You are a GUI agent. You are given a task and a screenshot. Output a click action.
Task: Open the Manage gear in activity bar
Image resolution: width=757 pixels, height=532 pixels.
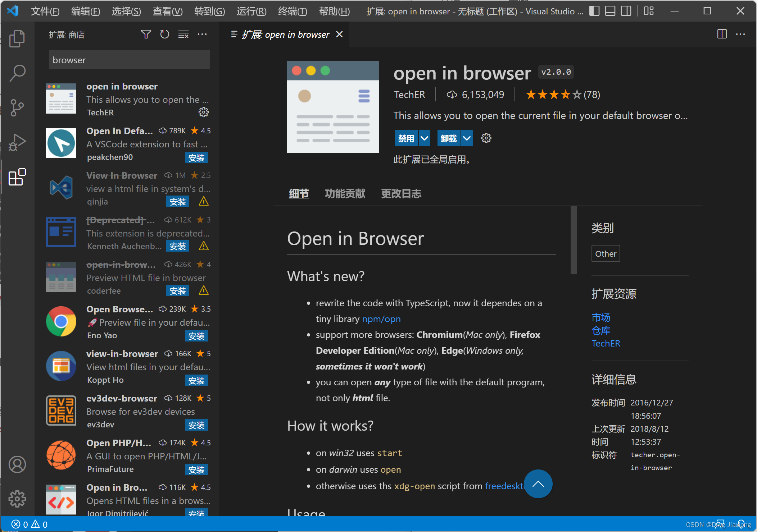(x=17, y=499)
